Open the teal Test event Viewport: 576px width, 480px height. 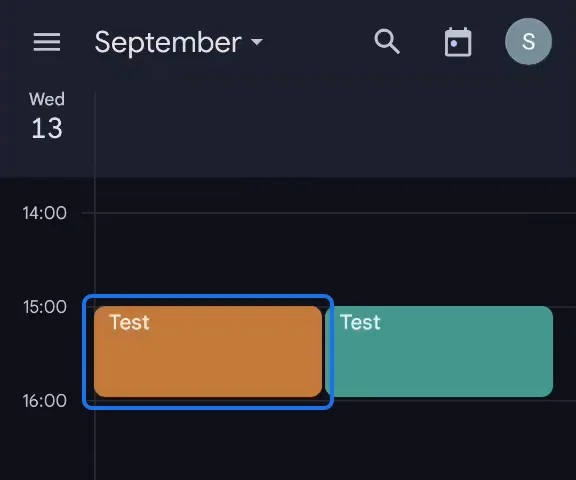439,351
